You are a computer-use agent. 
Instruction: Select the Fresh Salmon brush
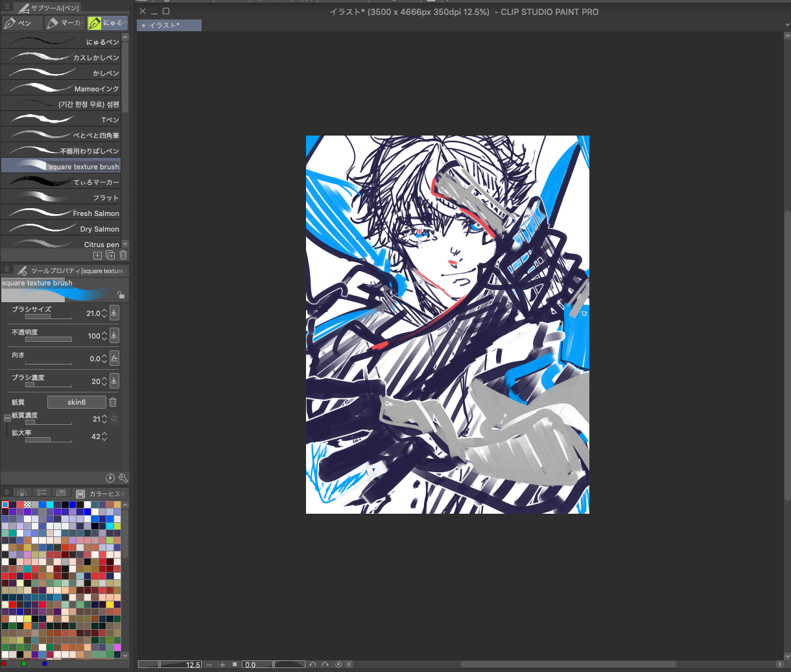65,213
